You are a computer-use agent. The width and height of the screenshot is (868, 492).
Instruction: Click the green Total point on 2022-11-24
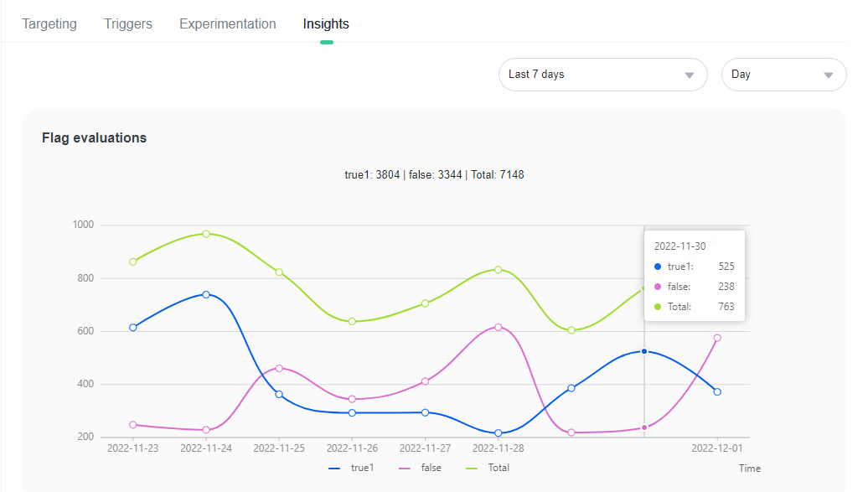tap(206, 234)
